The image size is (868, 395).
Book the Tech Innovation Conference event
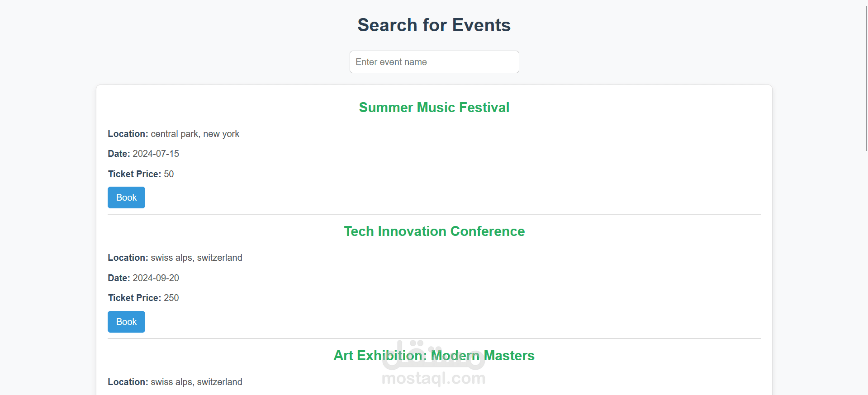126,322
